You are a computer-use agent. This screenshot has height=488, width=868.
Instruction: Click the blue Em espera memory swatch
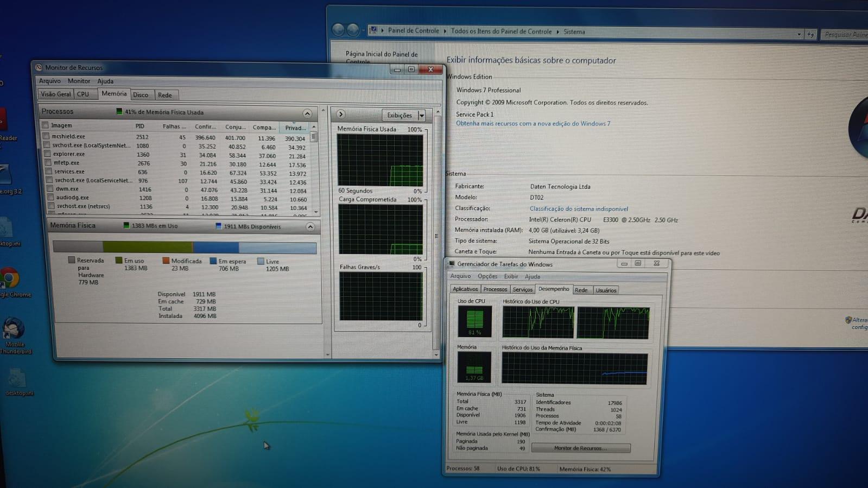[x=213, y=261]
